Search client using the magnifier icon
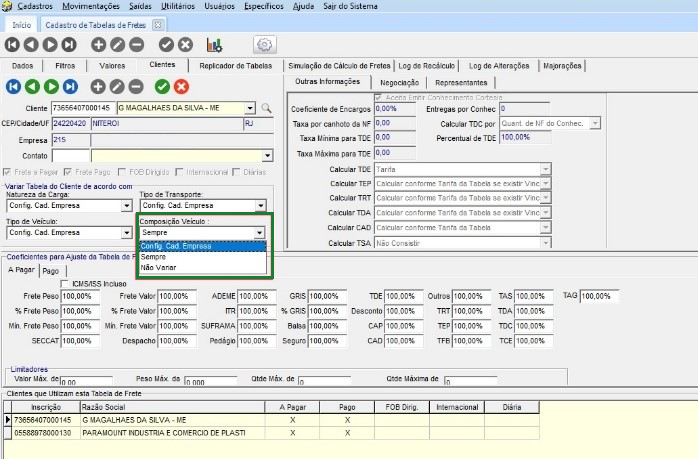698x459 pixels. [267, 107]
